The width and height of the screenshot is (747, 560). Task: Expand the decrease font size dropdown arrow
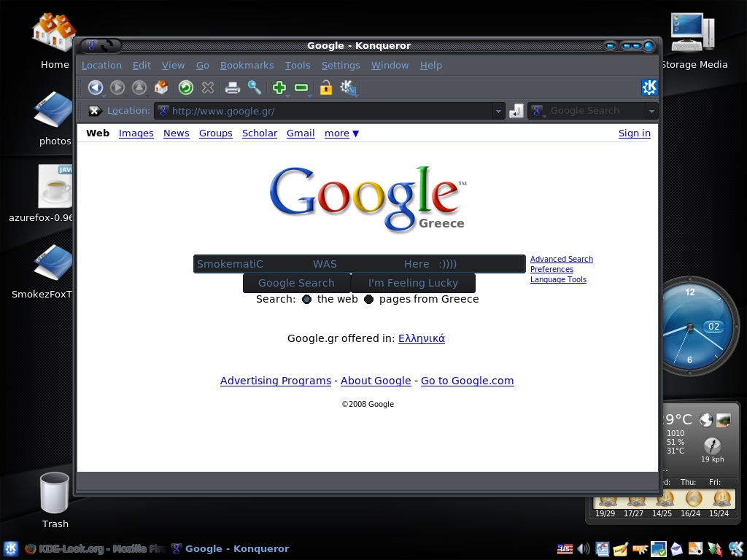point(309,96)
